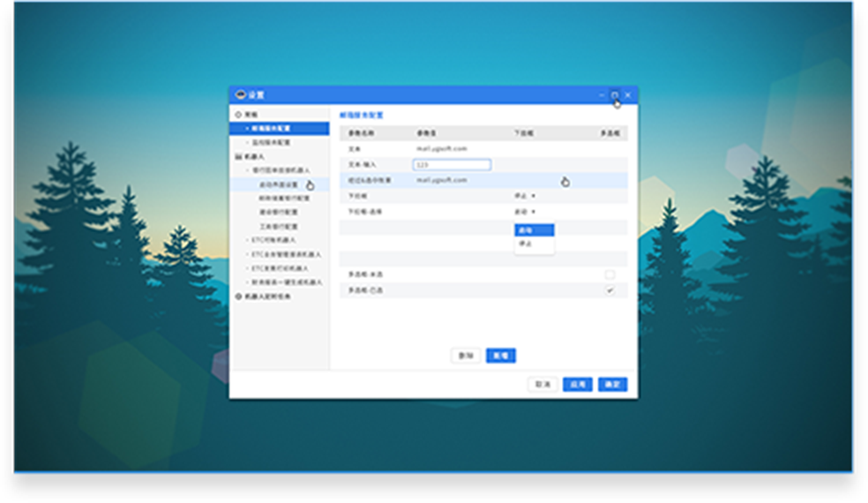868x503 pixels.
Task: Click the gear icon beside 常规
Action: (238, 115)
